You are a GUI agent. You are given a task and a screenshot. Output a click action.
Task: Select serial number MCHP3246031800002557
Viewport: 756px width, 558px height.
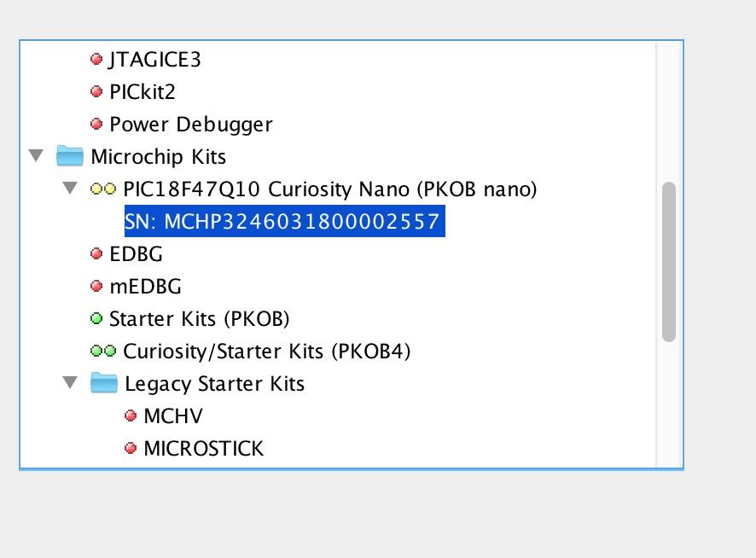tap(284, 222)
